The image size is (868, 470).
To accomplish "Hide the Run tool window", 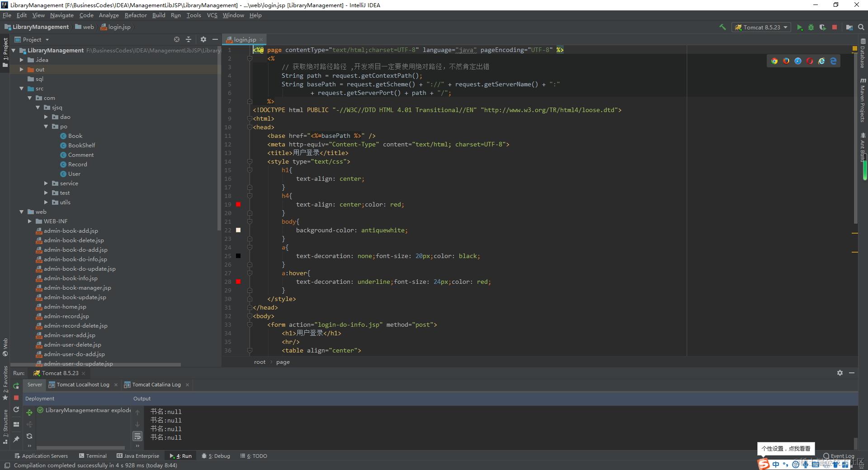I will click(x=852, y=373).
